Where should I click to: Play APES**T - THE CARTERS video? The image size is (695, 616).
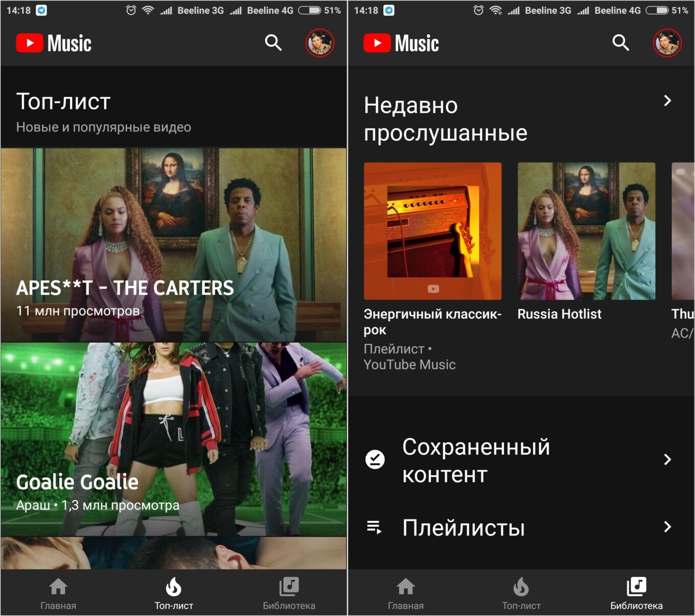(x=174, y=245)
